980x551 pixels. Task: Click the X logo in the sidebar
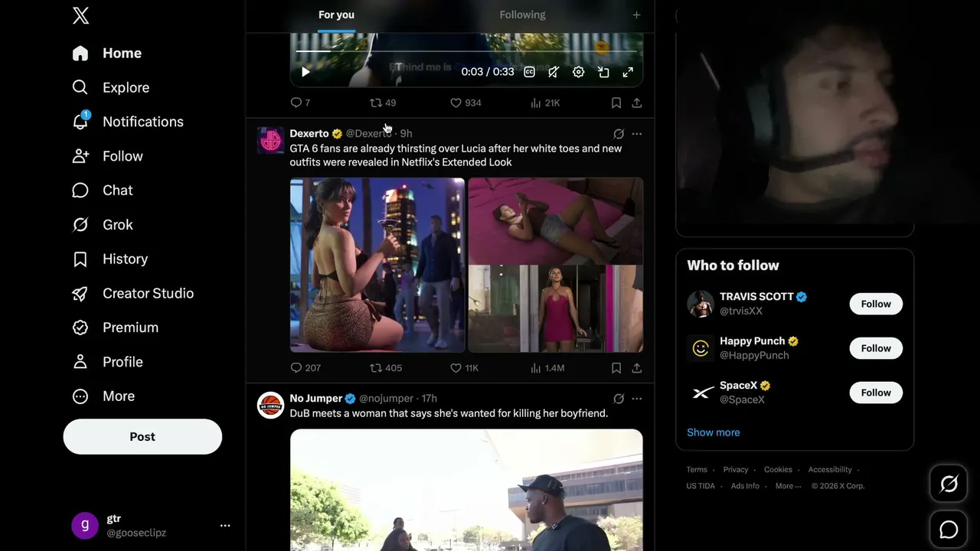pos(80,15)
